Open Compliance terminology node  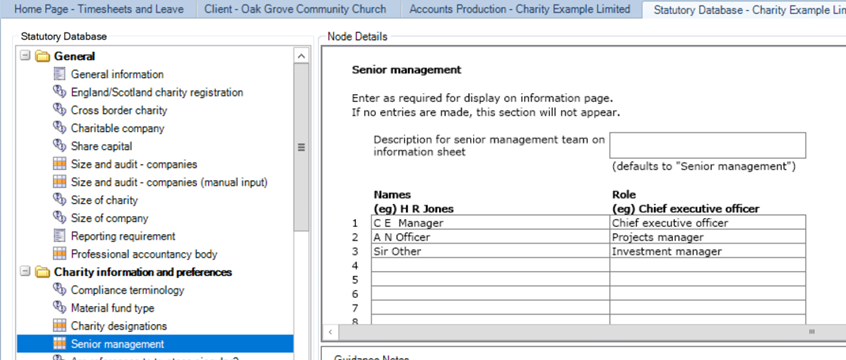click(127, 290)
